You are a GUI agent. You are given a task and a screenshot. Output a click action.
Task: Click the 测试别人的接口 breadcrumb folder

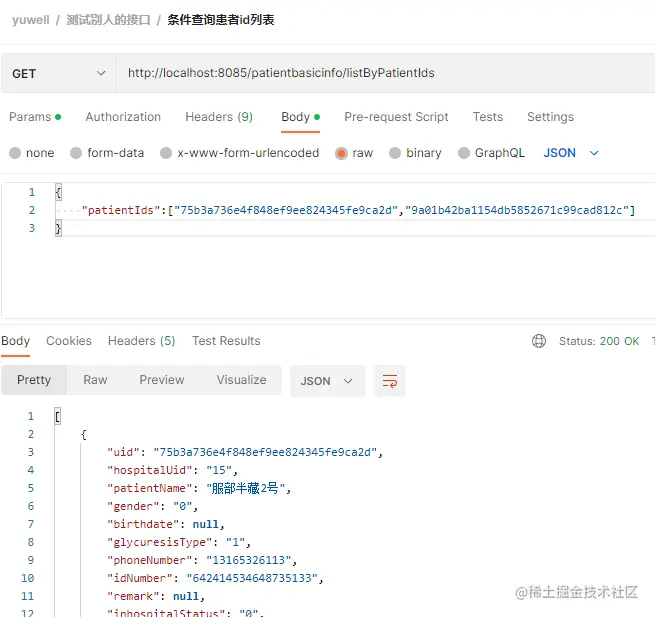point(108,20)
